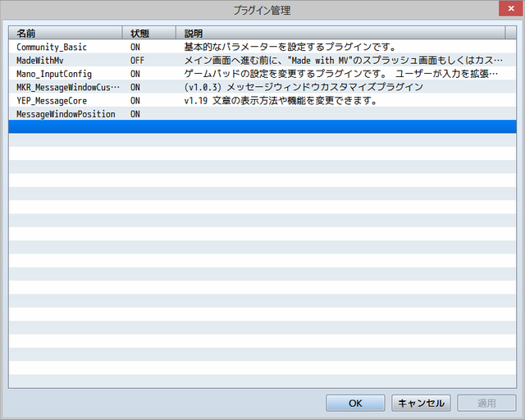Click description starting with ゲームパッドの設定を変更
525x420 pixels.
pos(341,74)
